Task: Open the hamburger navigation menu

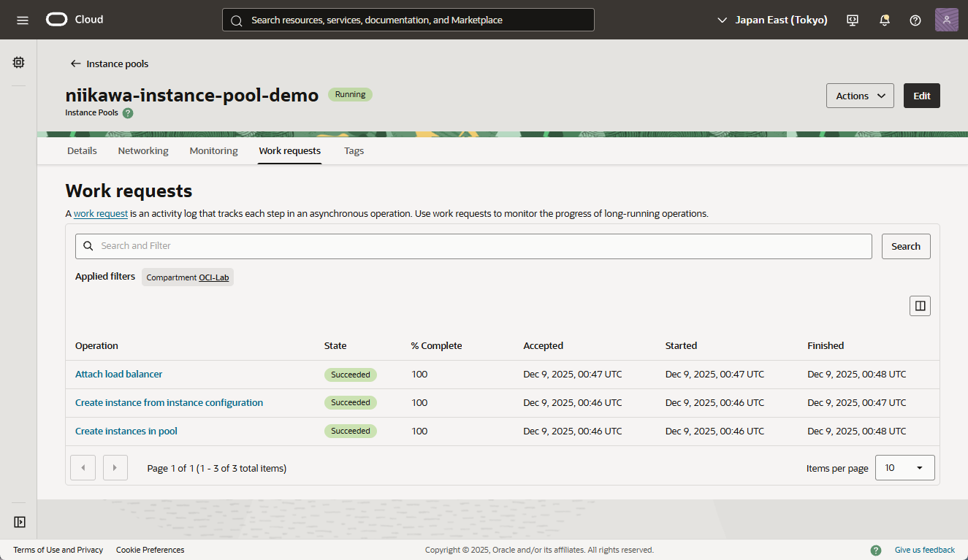Action: tap(23, 20)
